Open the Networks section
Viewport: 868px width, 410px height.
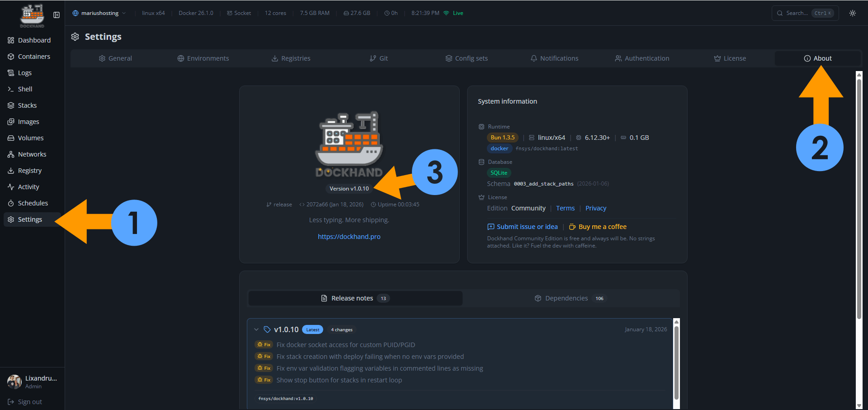click(32, 154)
